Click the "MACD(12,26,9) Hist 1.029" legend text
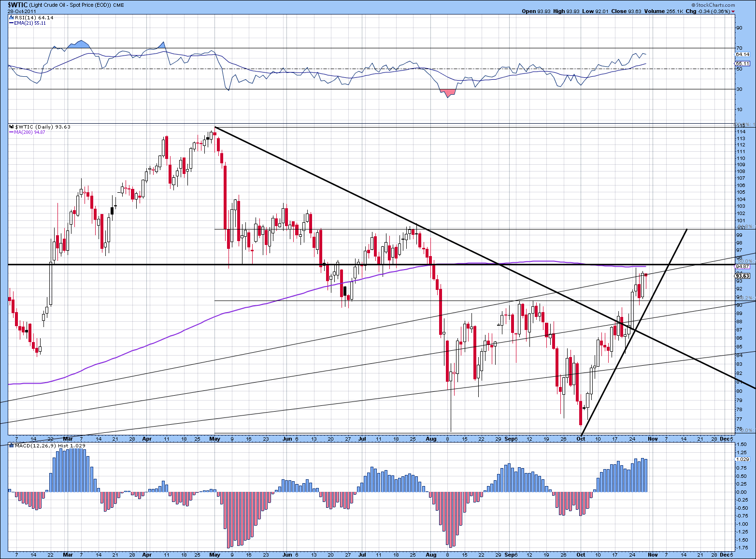Viewport: 756px width, 559px height. point(50,445)
